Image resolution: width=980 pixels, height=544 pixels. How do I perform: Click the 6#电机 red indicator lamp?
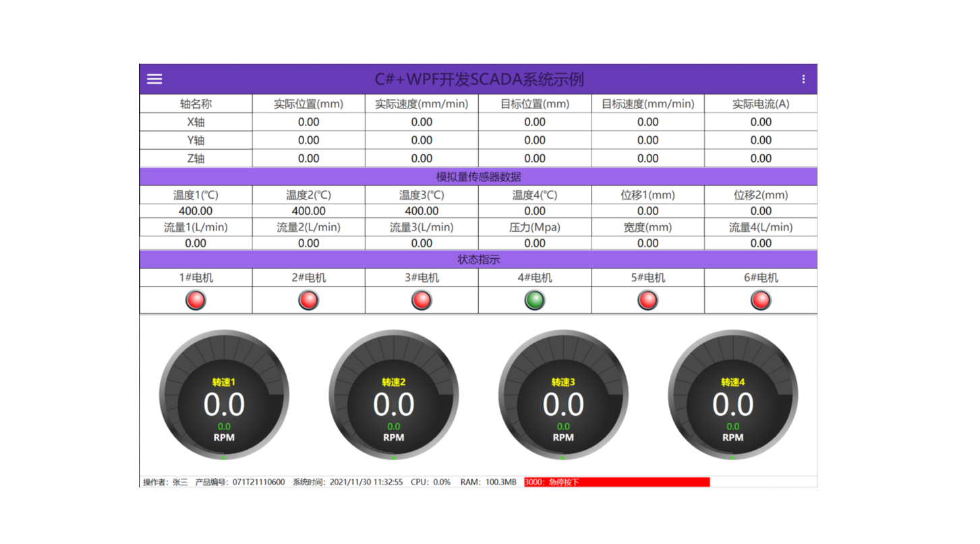[x=761, y=300]
